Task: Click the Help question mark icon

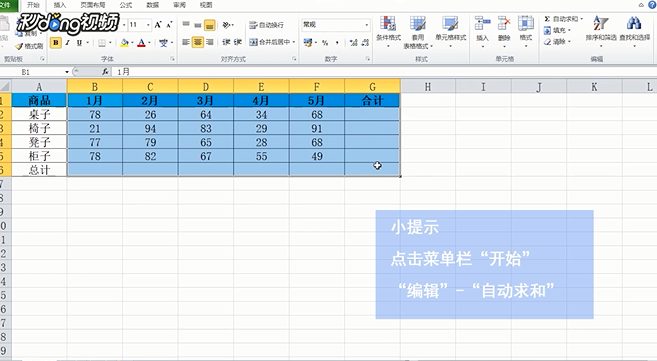Action: pos(652,5)
